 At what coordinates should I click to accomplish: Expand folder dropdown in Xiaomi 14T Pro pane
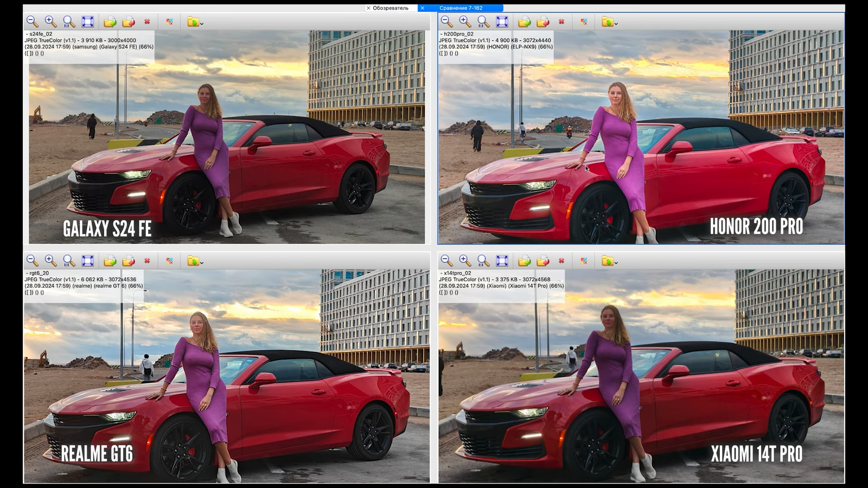click(610, 261)
